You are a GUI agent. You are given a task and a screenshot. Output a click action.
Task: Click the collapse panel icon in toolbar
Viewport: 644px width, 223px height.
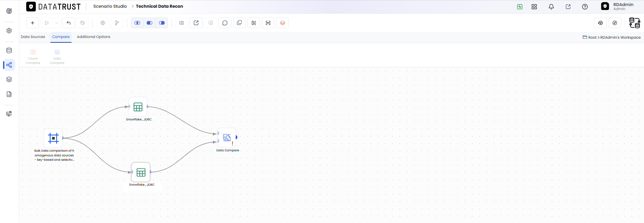181,23
